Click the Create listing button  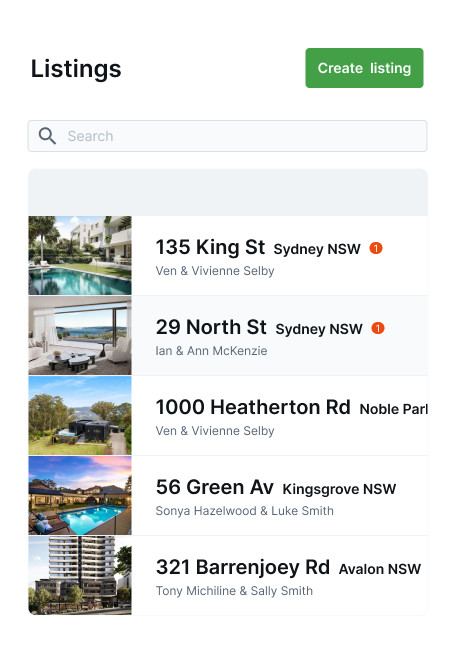364,68
